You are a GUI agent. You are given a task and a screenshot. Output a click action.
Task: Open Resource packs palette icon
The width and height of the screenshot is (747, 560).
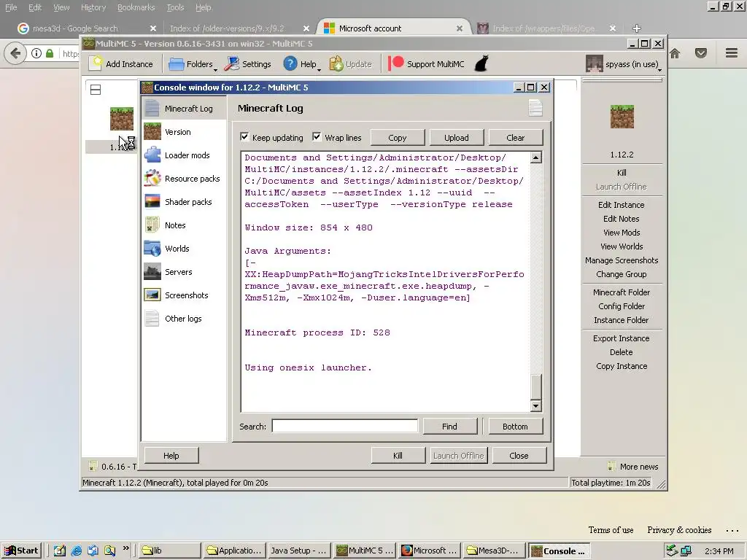pos(152,179)
